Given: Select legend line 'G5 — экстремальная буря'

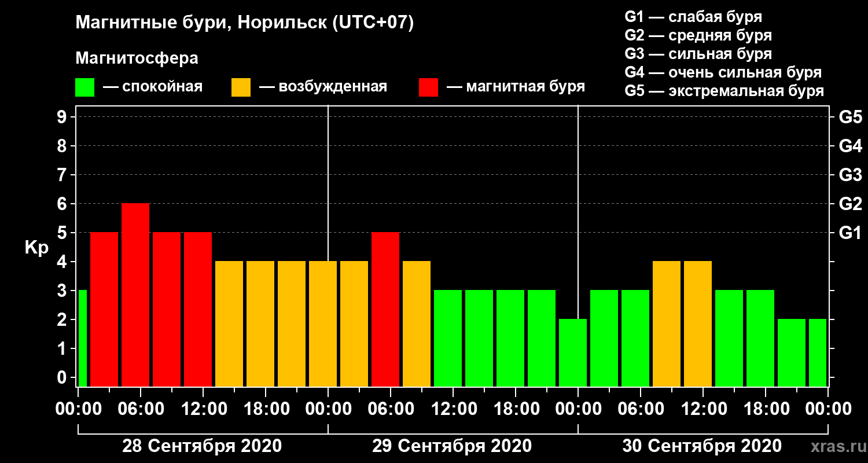Looking at the screenshot, I should click(724, 91).
